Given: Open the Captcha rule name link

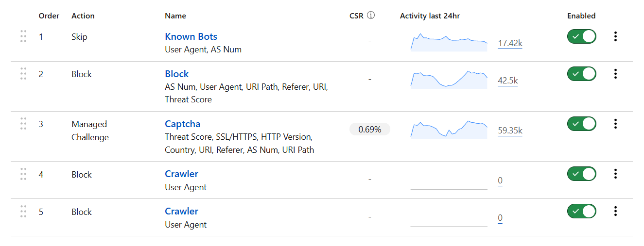Looking at the screenshot, I should tap(182, 124).
